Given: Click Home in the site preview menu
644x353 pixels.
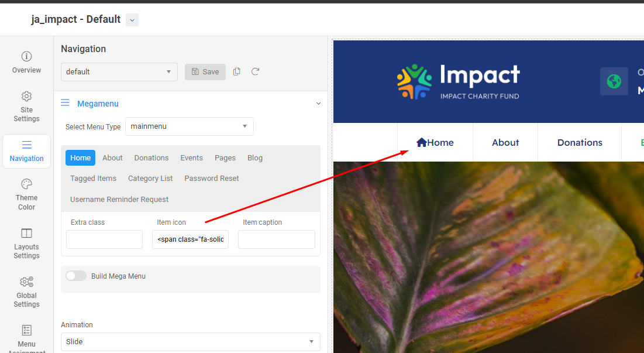Looking at the screenshot, I should (440, 143).
